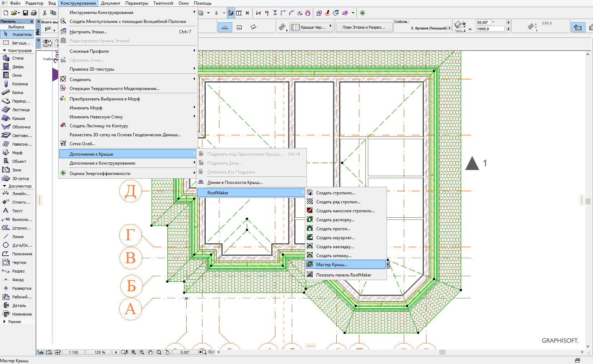
Task: Select the Колонна (Column) tool
Action: tap(17, 84)
